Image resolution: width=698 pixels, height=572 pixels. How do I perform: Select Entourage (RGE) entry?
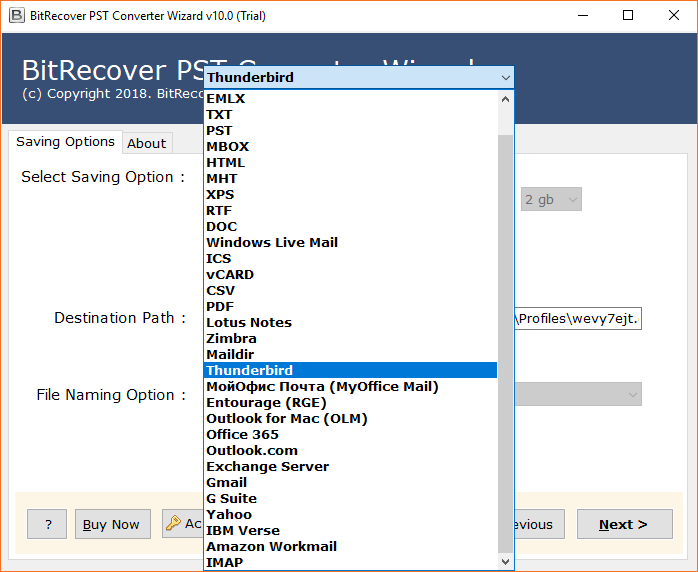click(x=350, y=402)
